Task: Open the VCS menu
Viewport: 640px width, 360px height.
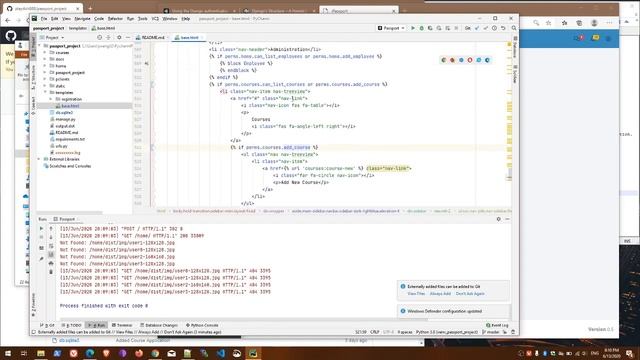Action: [x=155, y=19]
